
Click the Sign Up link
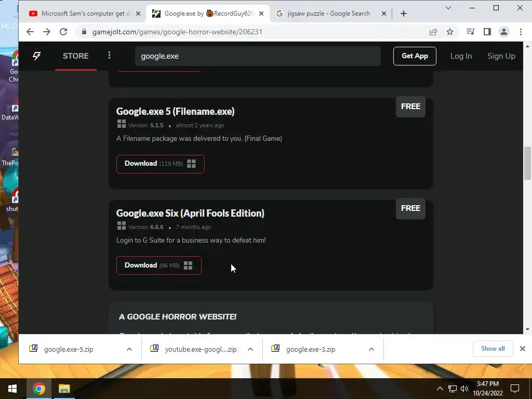pyautogui.click(x=501, y=56)
